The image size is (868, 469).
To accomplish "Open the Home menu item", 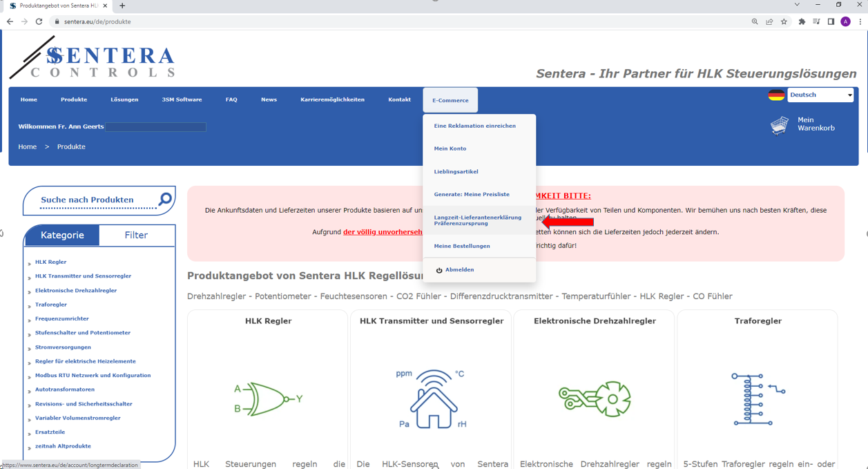I will [29, 99].
